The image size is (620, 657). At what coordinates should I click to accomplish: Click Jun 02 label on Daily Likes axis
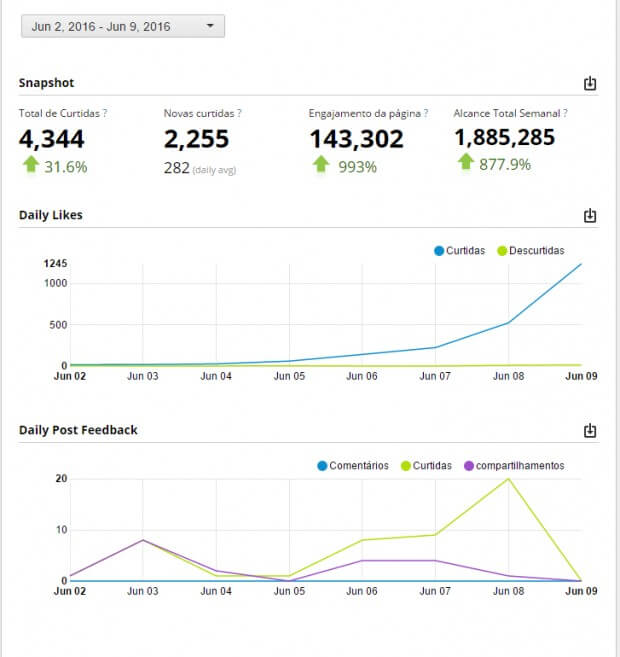click(x=70, y=376)
